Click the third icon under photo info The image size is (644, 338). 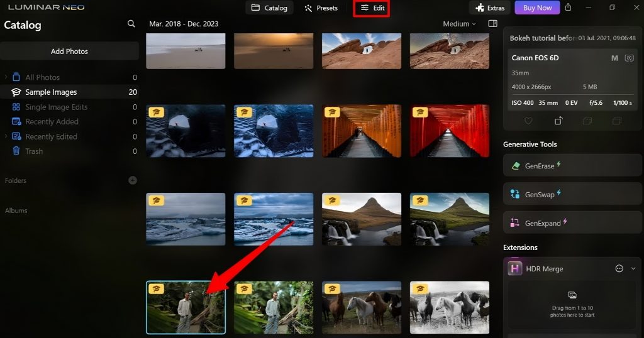pos(587,121)
